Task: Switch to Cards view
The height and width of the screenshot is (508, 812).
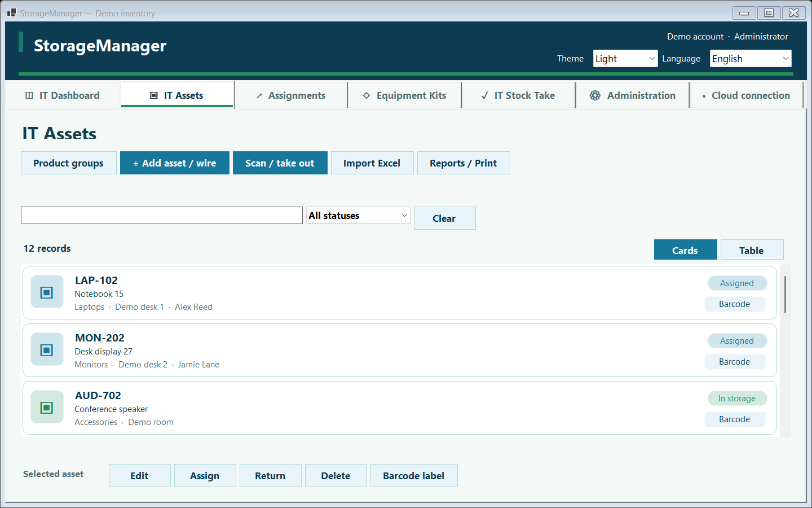Action: [685, 250]
